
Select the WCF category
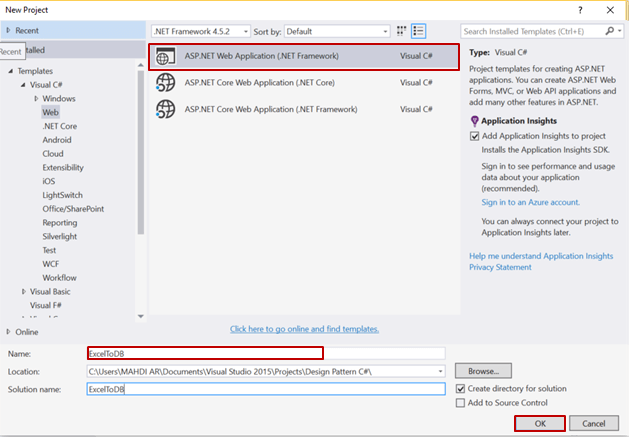click(x=51, y=264)
